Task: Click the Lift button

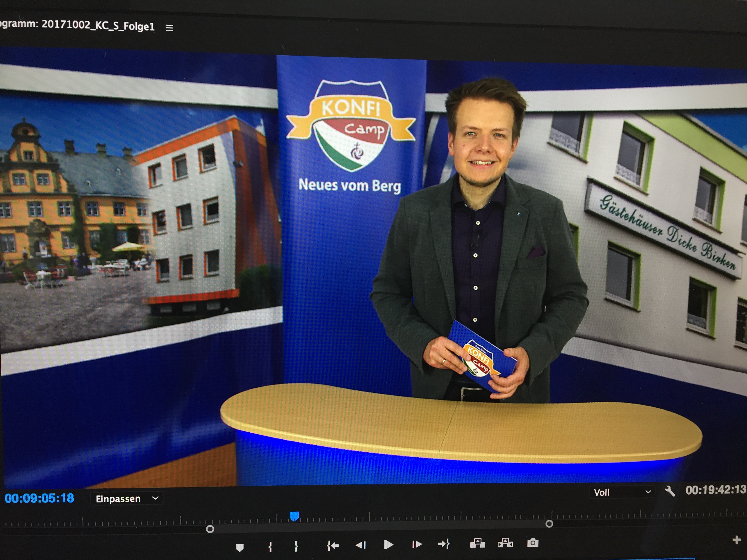Action: pyautogui.click(x=478, y=543)
